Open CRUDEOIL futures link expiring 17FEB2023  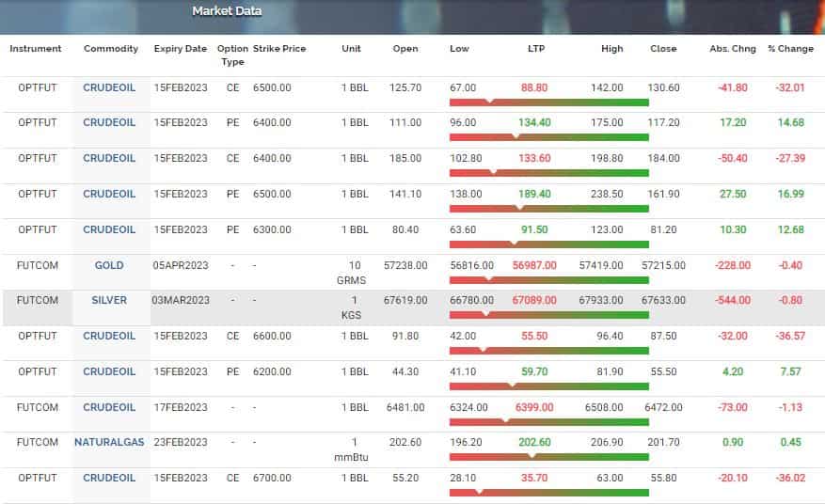pyautogui.click(x=109, y=407)
